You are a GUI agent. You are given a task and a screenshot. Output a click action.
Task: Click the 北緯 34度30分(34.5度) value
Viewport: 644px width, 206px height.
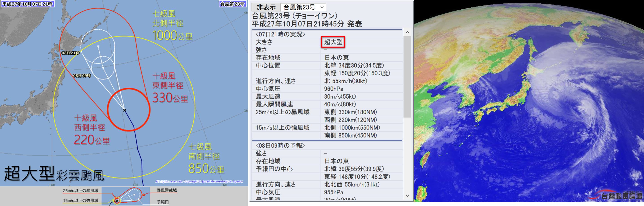point(354,65)
